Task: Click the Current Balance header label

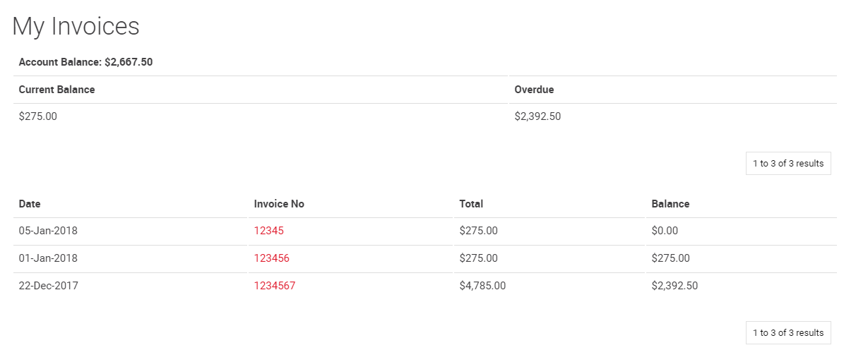Action: point(57,90)
